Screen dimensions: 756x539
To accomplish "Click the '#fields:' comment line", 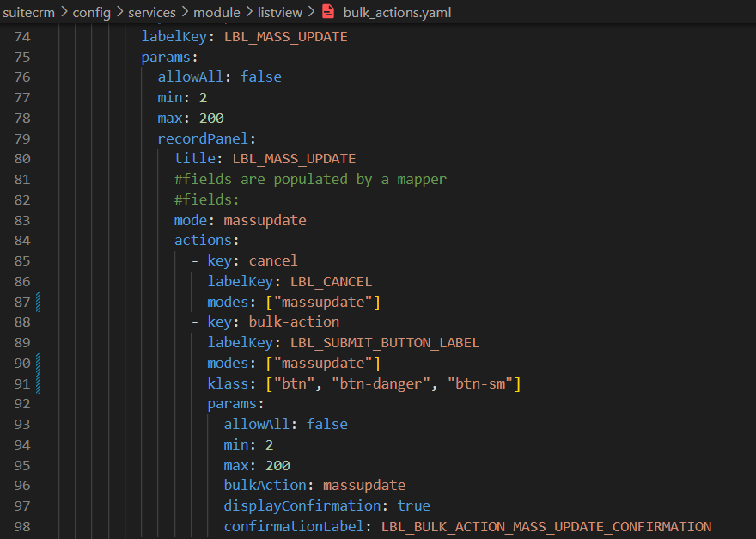I will 206,199.
